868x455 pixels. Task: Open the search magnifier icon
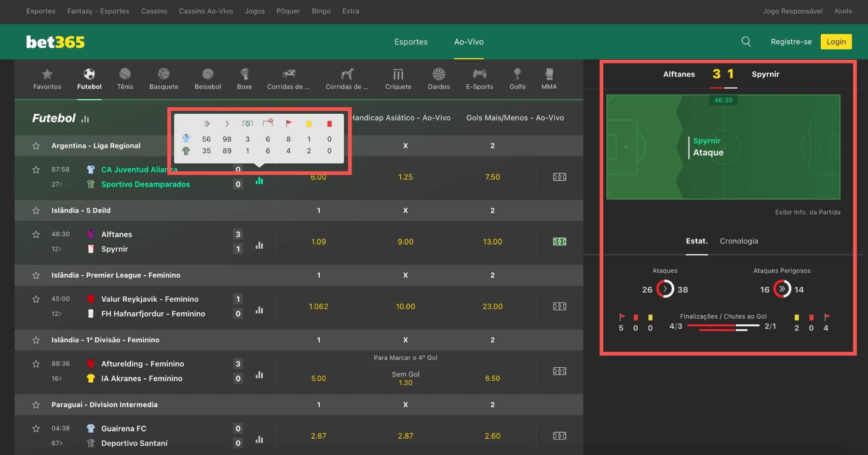coord(746,41)
